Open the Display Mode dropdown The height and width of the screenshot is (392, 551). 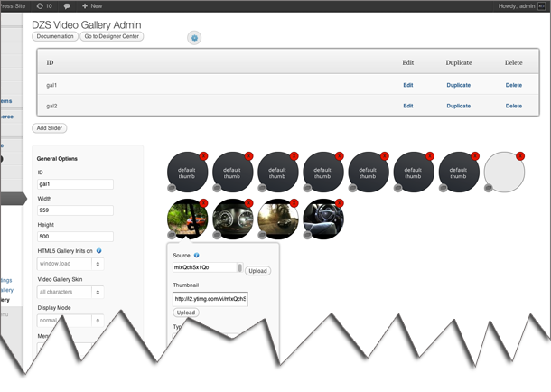(70, 321)
